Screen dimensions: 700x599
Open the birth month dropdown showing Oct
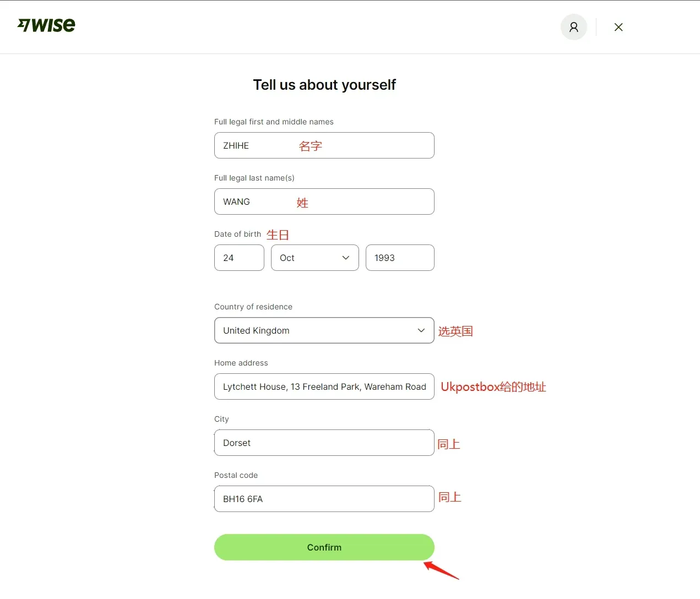(315, 258)
